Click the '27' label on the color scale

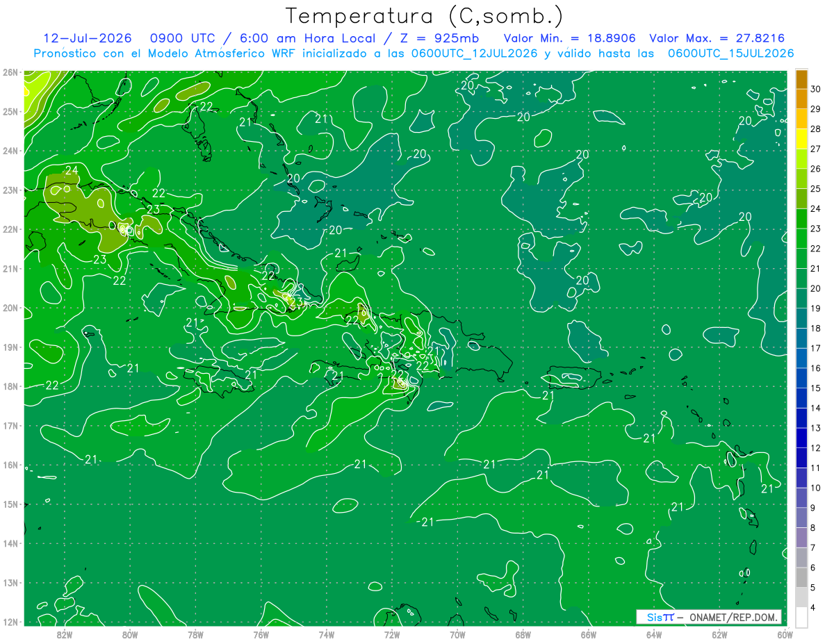[x=815, y=149]
